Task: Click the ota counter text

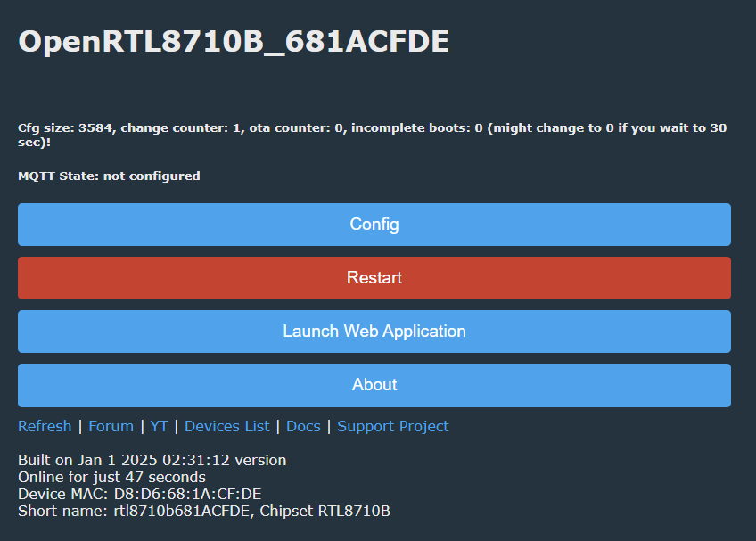Action: point(298,128)
